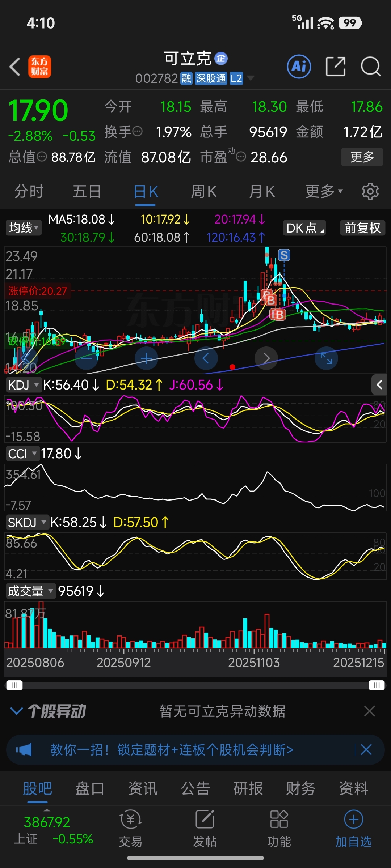391x868 pixels.
Task: Open 公告 tab
Action: click(x=195, y=788)
